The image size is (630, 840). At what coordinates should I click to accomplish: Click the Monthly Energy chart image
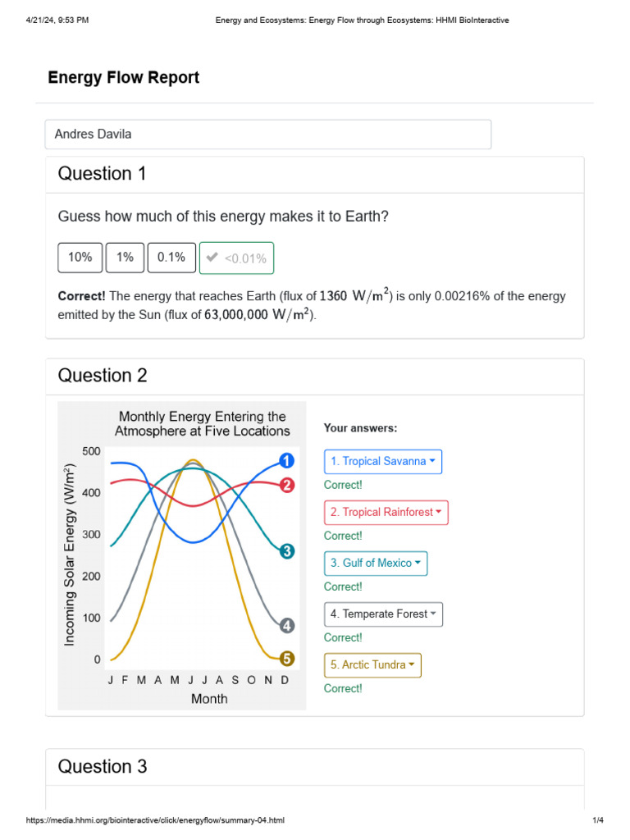pos(181,555)
